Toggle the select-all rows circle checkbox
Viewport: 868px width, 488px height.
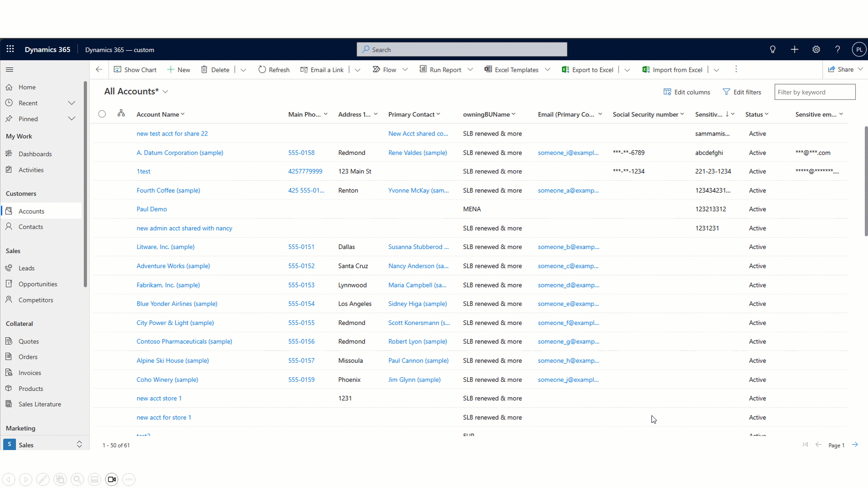coord(102,114)
